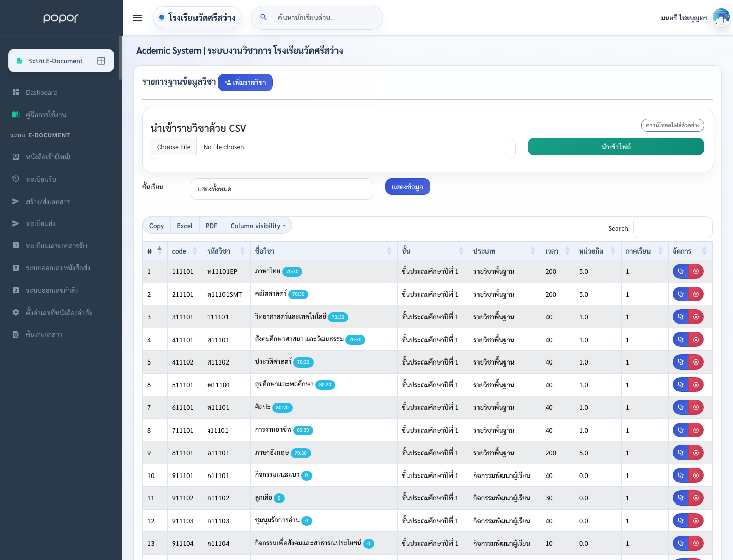Click Choose File for CSV import
Screen dimensions: 733x560
[174, 147]
